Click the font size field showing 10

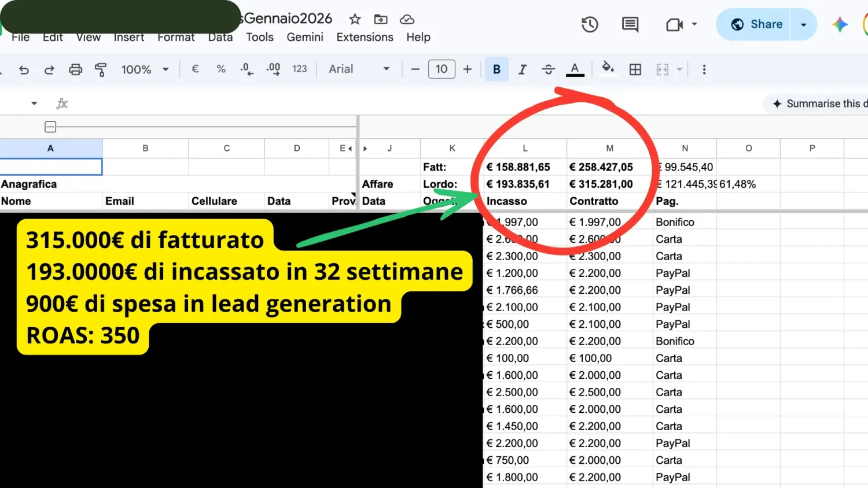442,69
